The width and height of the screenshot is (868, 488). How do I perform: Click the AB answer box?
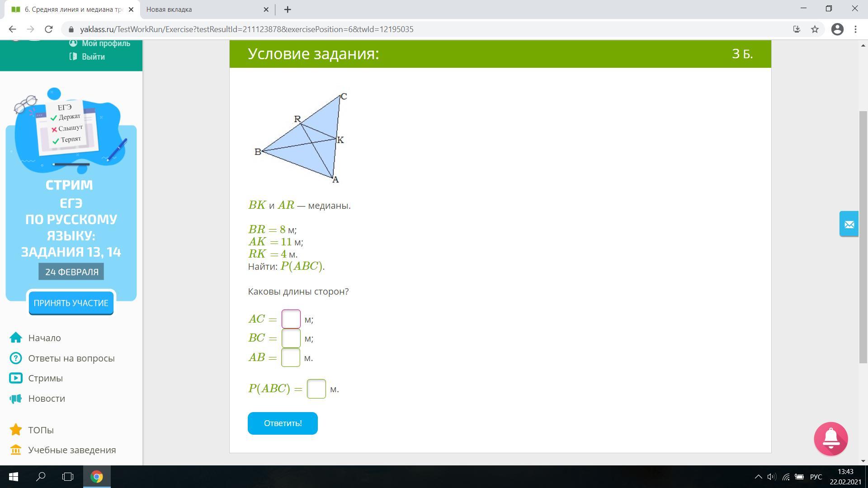click(x=291, y=357)
